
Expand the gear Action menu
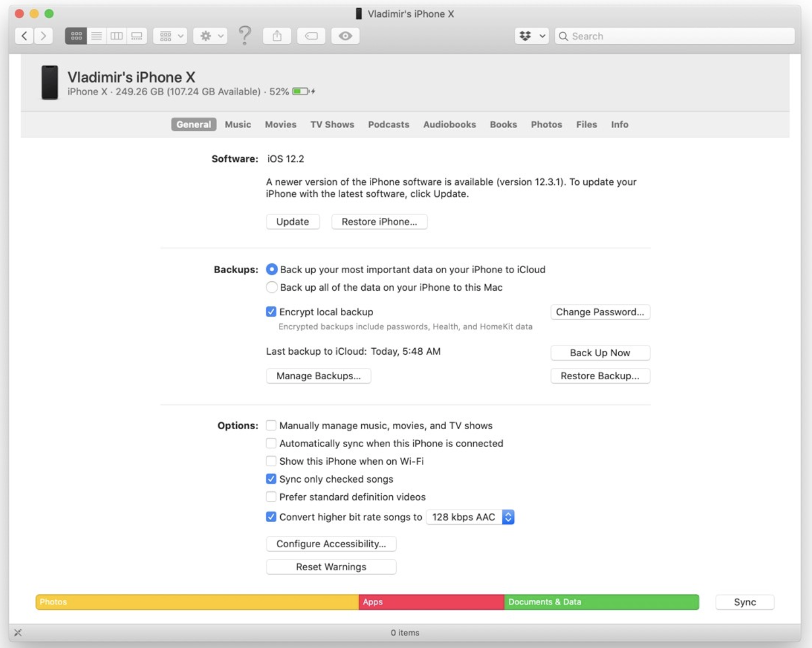click(x=211, y=36)
